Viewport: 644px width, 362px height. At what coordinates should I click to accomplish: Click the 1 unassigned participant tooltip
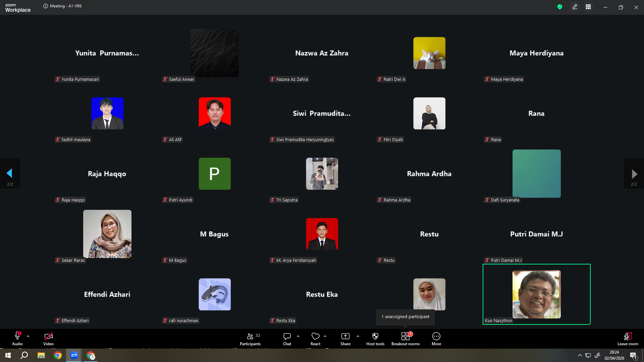pos(405,317)
